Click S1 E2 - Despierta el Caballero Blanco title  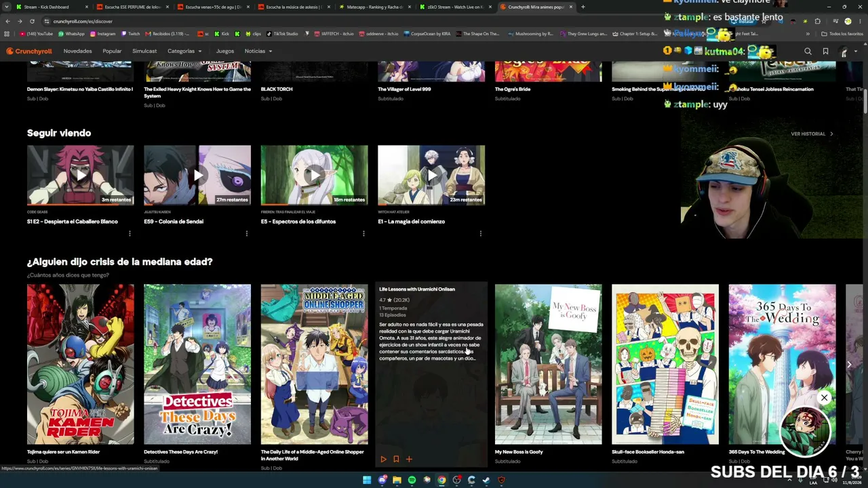click(73, 222)
